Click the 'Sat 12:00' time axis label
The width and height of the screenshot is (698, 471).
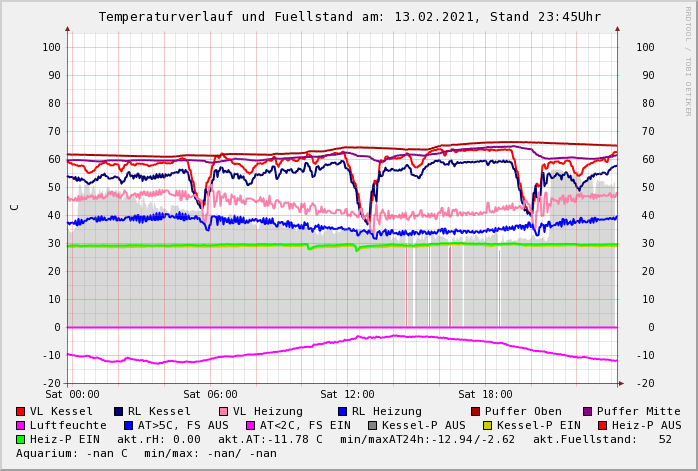pyautogui.click(x=347, y=394)
